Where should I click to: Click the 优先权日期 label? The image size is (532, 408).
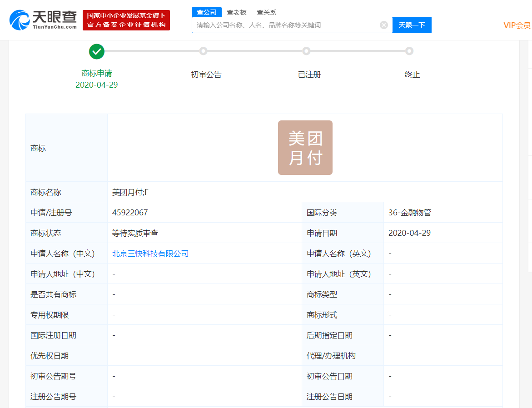50,356
